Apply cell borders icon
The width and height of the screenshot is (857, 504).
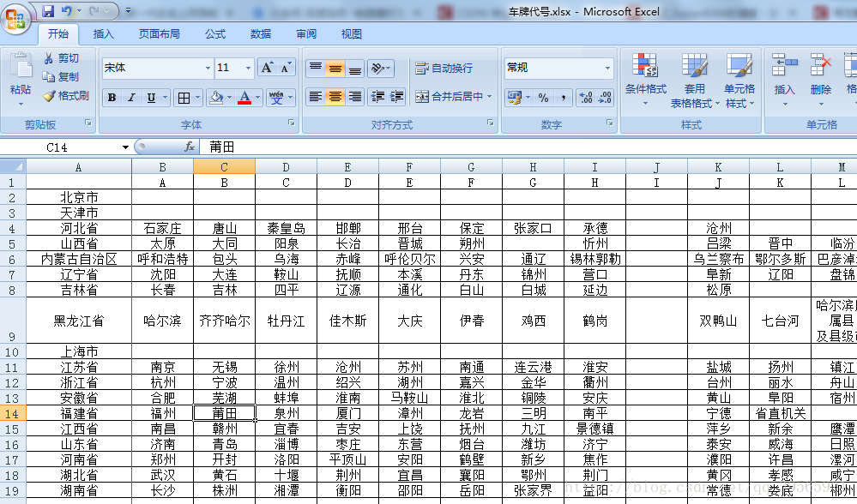[184, 98]
